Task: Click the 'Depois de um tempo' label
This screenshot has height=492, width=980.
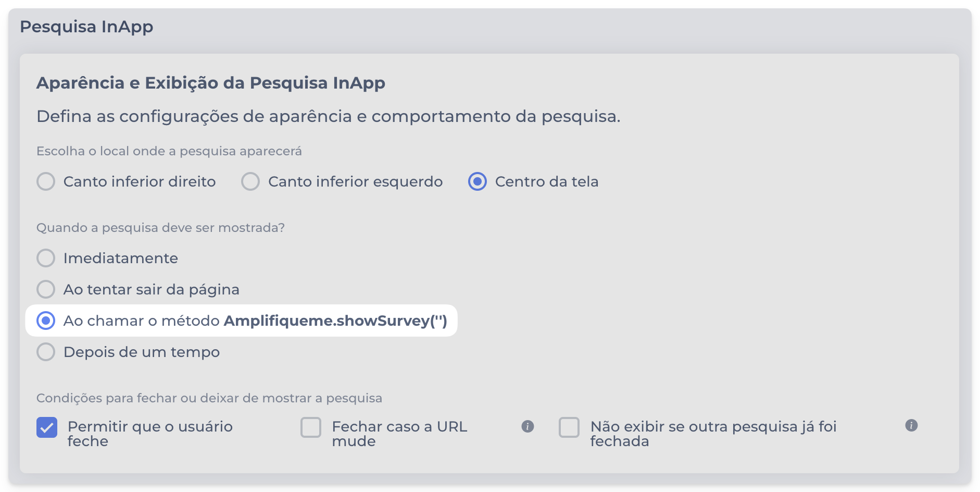Action: [141, 352]
